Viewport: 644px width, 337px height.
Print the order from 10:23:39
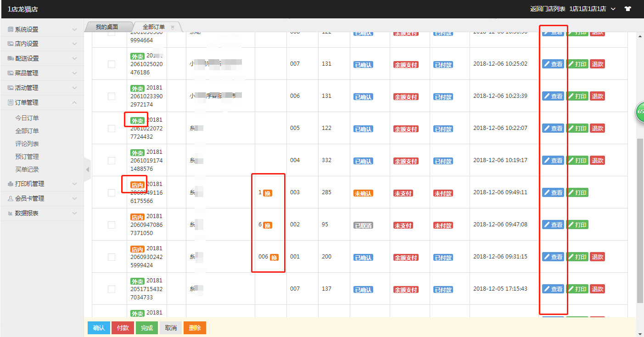[577, 96]
